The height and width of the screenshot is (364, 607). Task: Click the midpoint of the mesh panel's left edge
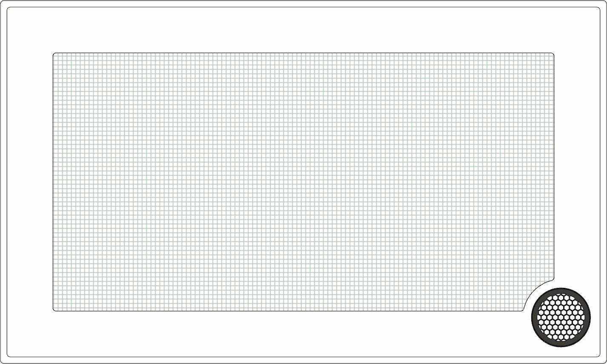pyautogui.click(x=53, y=182)
